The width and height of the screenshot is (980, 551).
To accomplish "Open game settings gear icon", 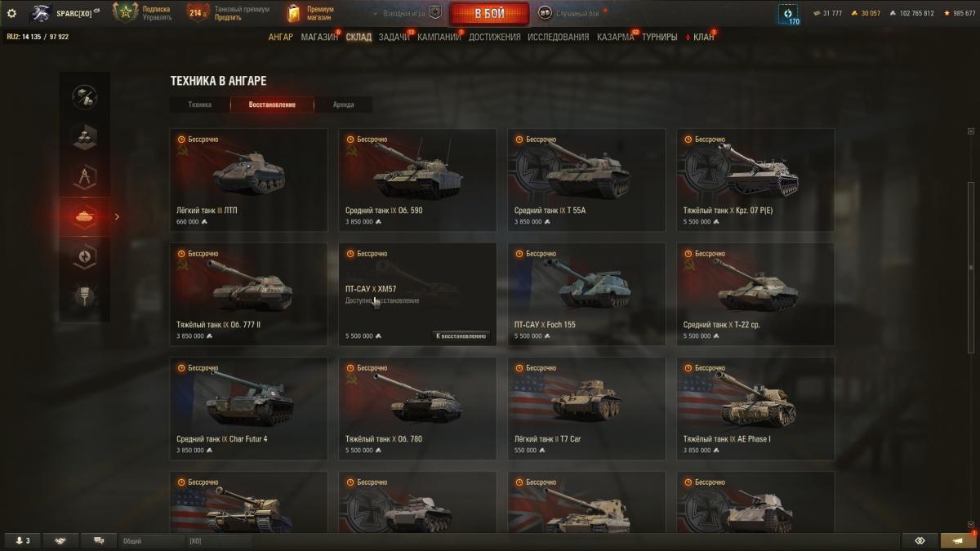I will [x=11, y=13].
